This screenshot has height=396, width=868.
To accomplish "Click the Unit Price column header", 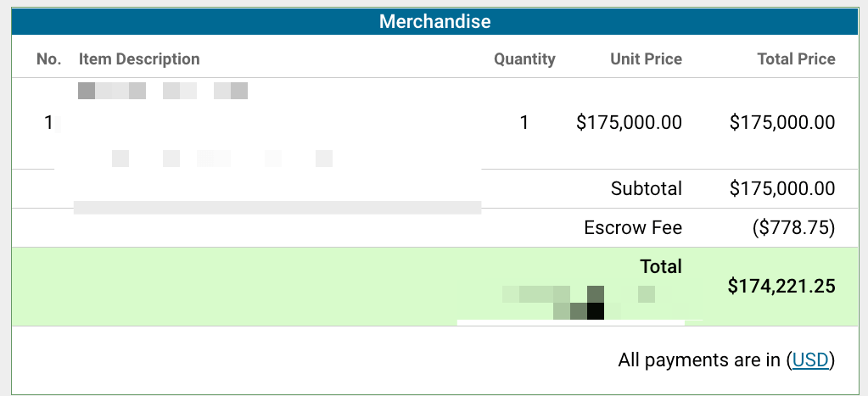I will click(646, 59).
